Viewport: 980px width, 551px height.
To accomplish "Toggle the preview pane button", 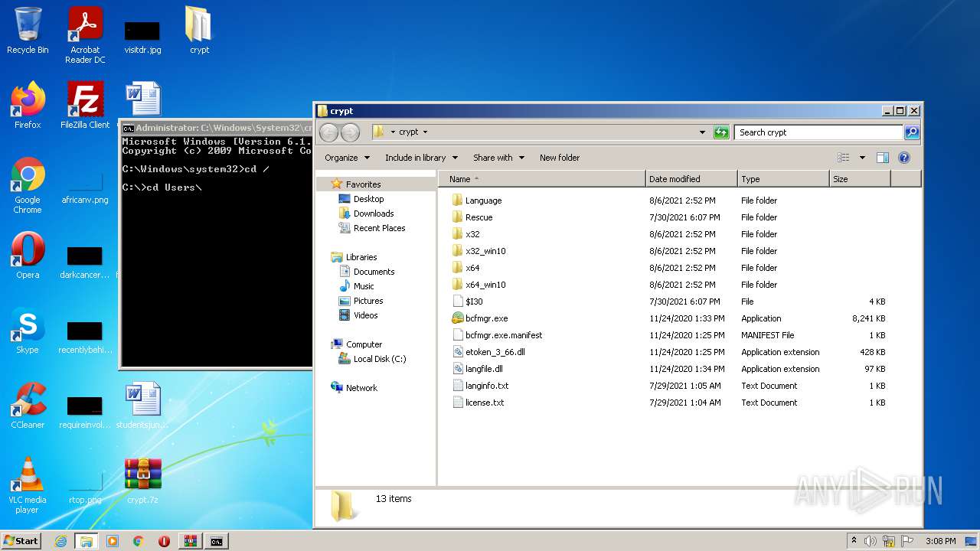I will pyautogui.click(x=882, y=158).
